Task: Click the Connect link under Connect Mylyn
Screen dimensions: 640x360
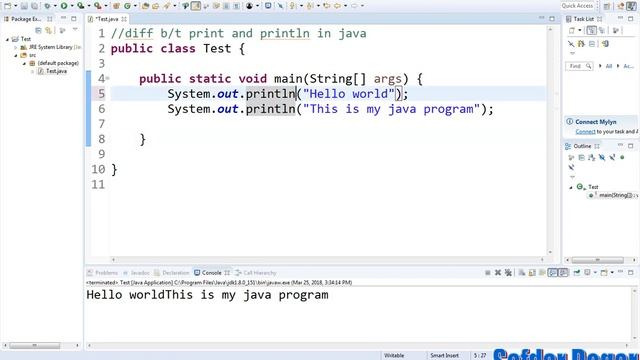Action: (x=585, y=131)
